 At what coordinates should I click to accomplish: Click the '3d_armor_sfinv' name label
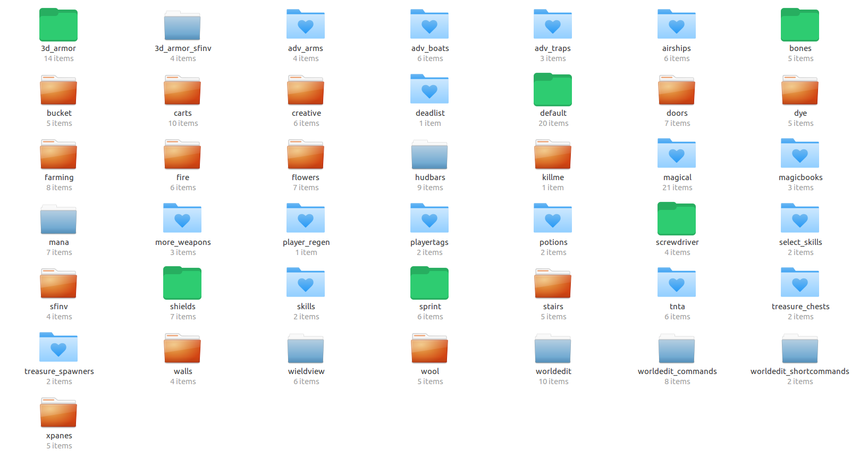pos(183,48)
